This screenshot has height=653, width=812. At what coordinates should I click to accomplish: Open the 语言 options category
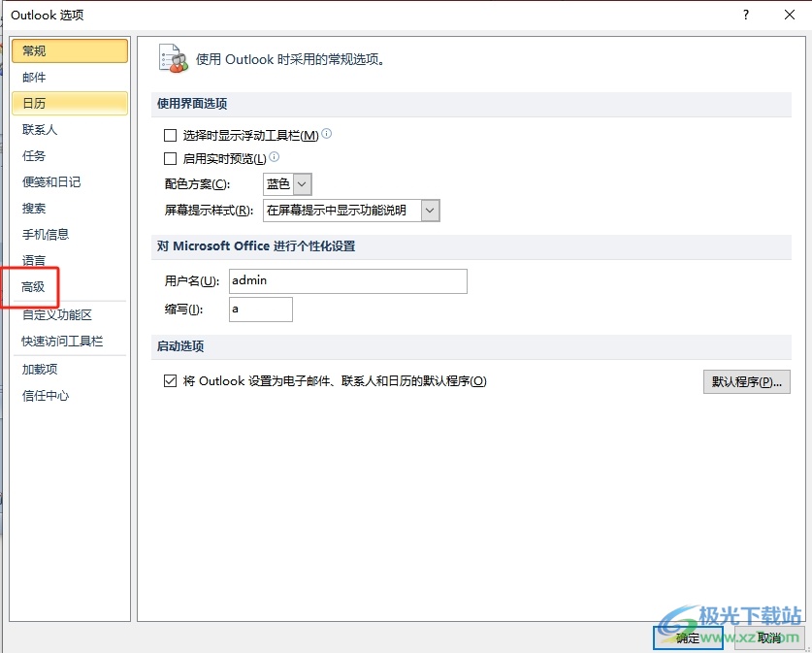70,260
